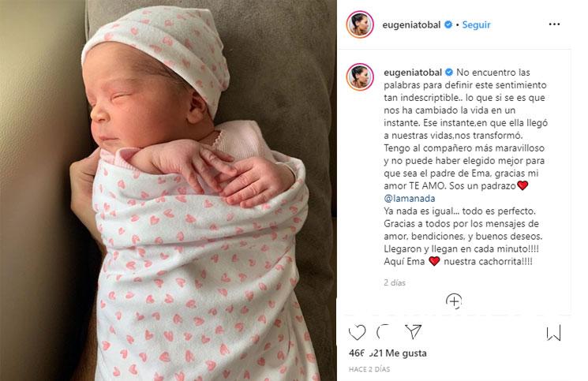The width and height of the screenshot is (588, 381).
Task: Open the eugeniatobal username in caption
Action: 413,73
